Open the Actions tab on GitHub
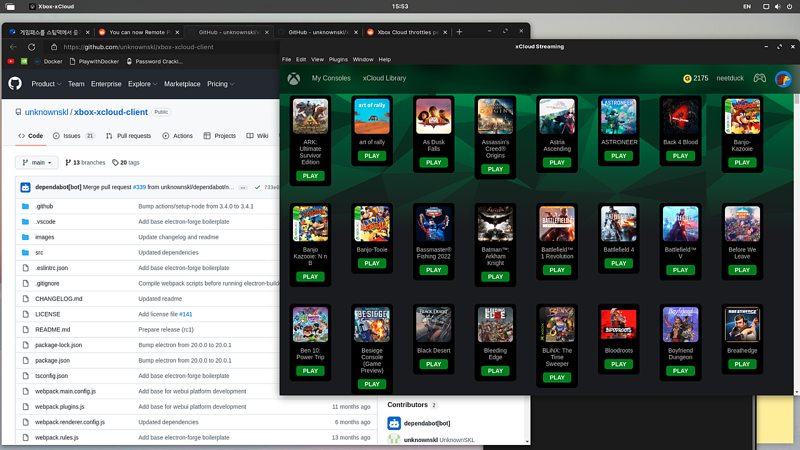800x450 pixels. (x=178, y=136)
